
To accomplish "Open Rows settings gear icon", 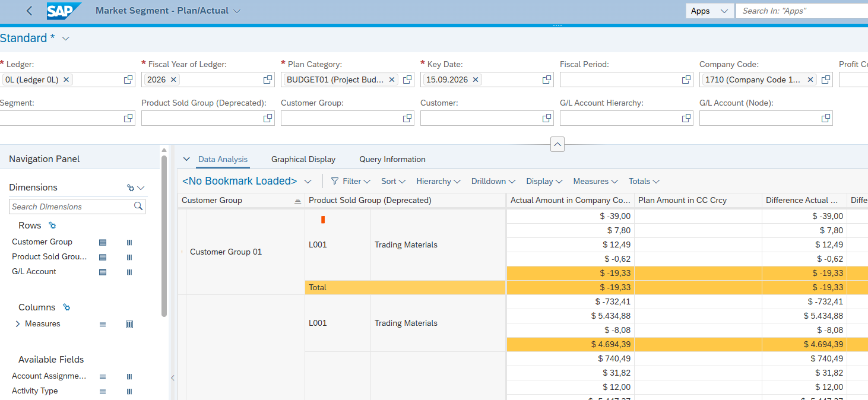I will coord(52,226).
